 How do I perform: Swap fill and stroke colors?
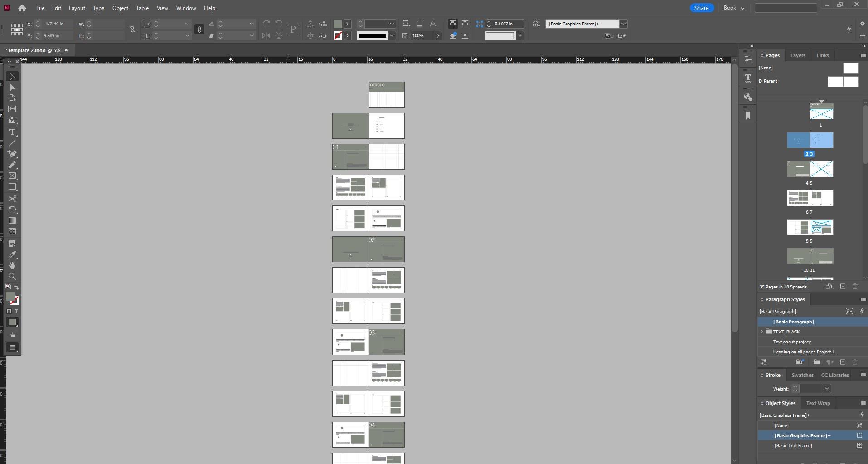(17, 287)
